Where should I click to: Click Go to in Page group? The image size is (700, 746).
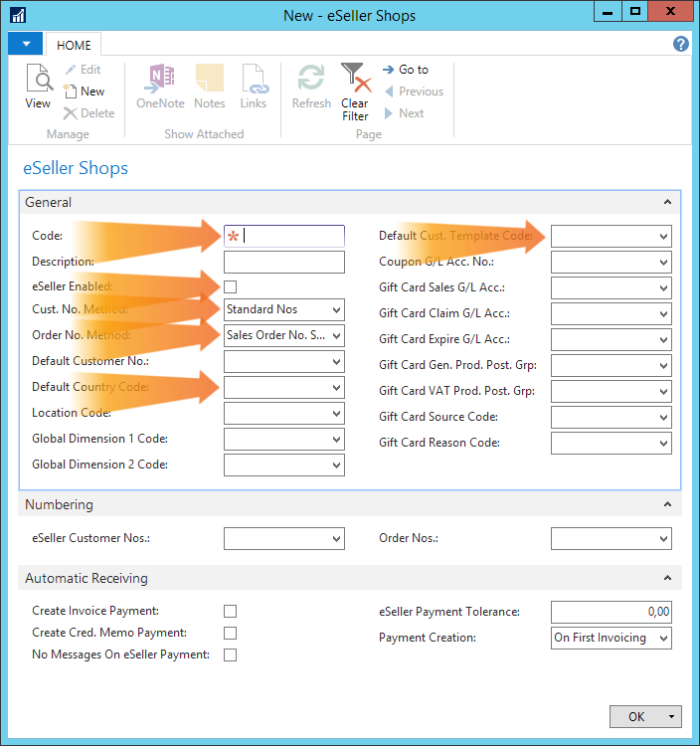[405, 70]
